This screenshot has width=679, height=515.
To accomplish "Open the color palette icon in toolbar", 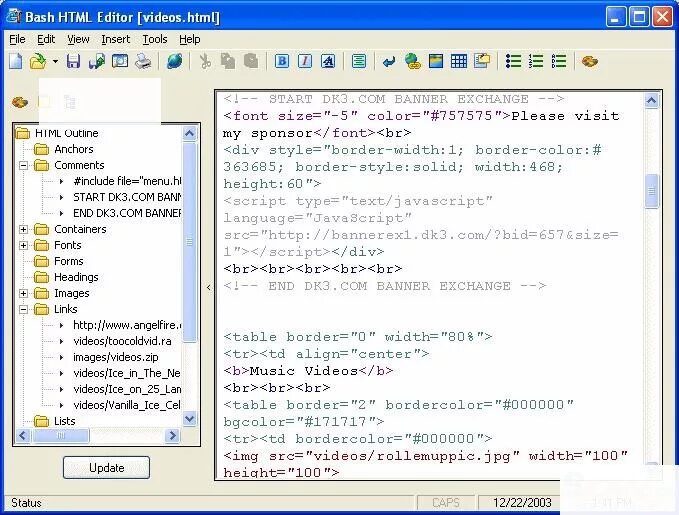I will tap(589, 61).
